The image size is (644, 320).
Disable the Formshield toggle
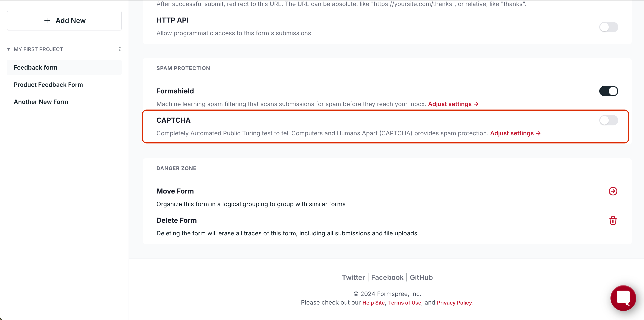[609, 91]
